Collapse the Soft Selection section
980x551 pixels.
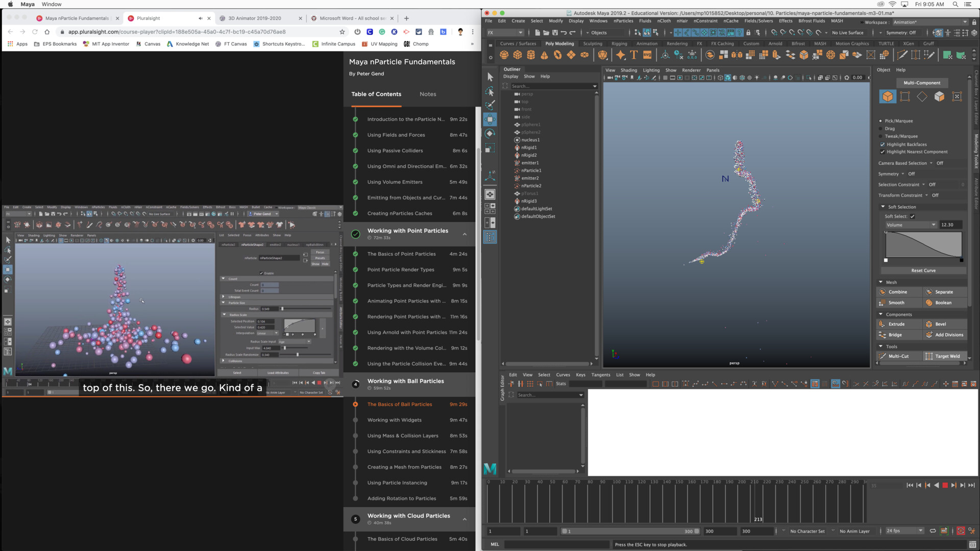click(884, 207)
